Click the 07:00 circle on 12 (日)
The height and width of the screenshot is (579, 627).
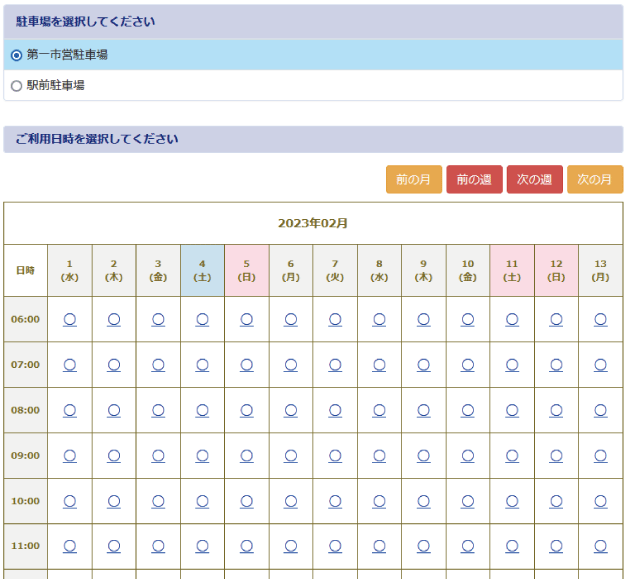pos(556,365)
